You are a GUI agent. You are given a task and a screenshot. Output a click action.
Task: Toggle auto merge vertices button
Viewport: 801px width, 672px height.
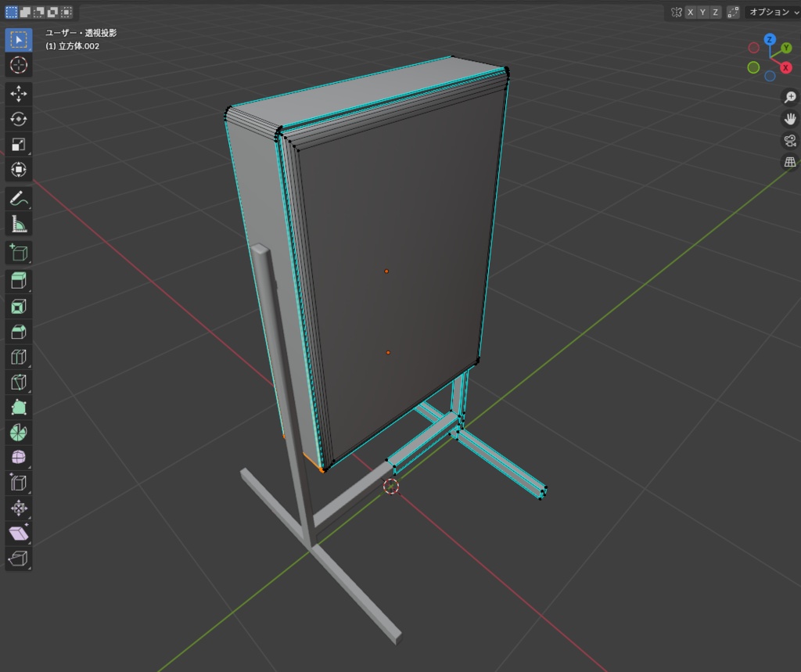coord(733,13)
